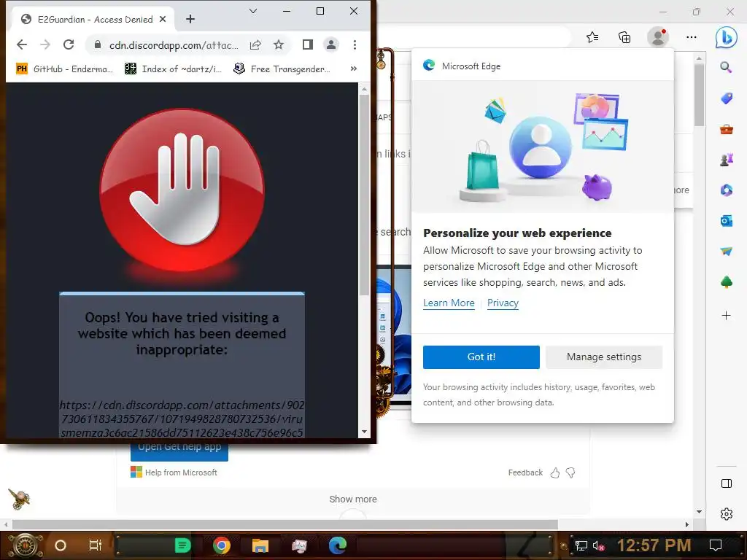Open Edge Collections icon
Screen dimensions: 747x560
624,37
